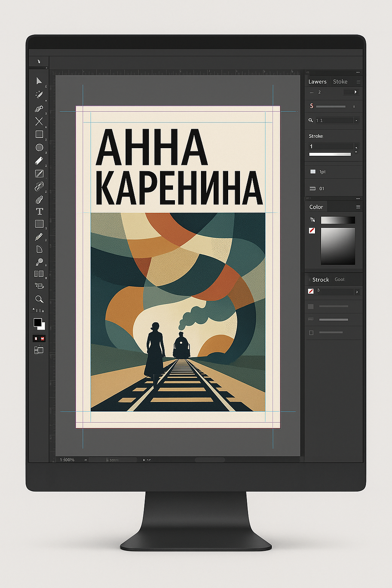392x588 pixels.
Task: Select the pen nib tool
Action: click(39, 109)
